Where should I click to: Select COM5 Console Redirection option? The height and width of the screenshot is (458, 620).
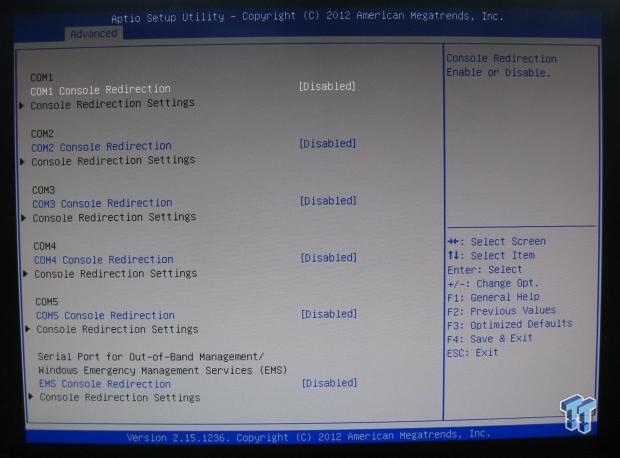coord(105,316)
